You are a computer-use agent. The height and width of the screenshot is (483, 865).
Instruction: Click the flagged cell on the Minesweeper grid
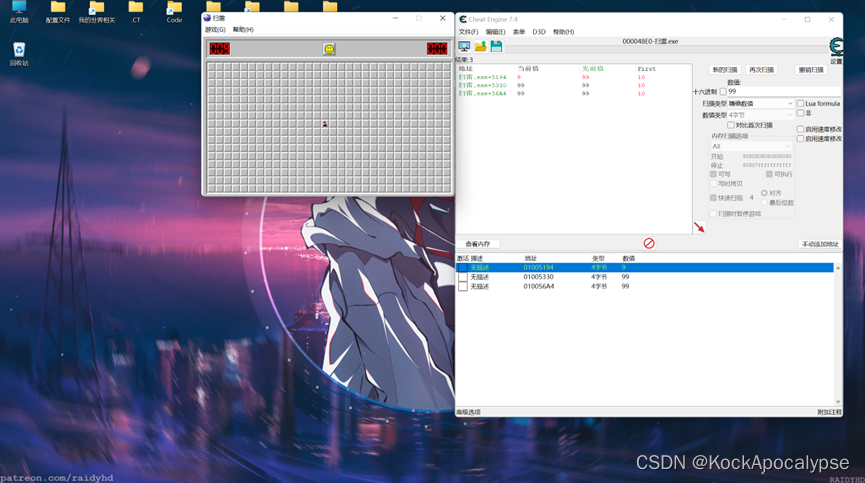(325, 124)
